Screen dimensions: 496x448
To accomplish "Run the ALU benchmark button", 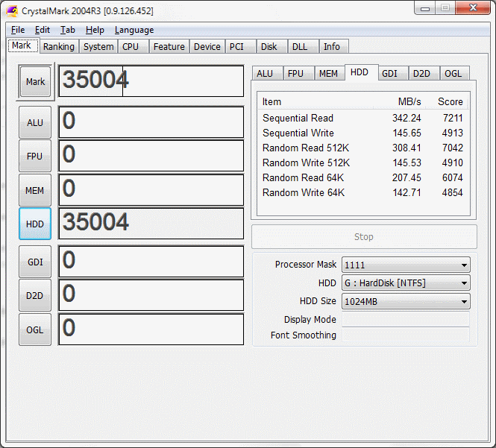I will pyautogui.click(x=35, y=122).
